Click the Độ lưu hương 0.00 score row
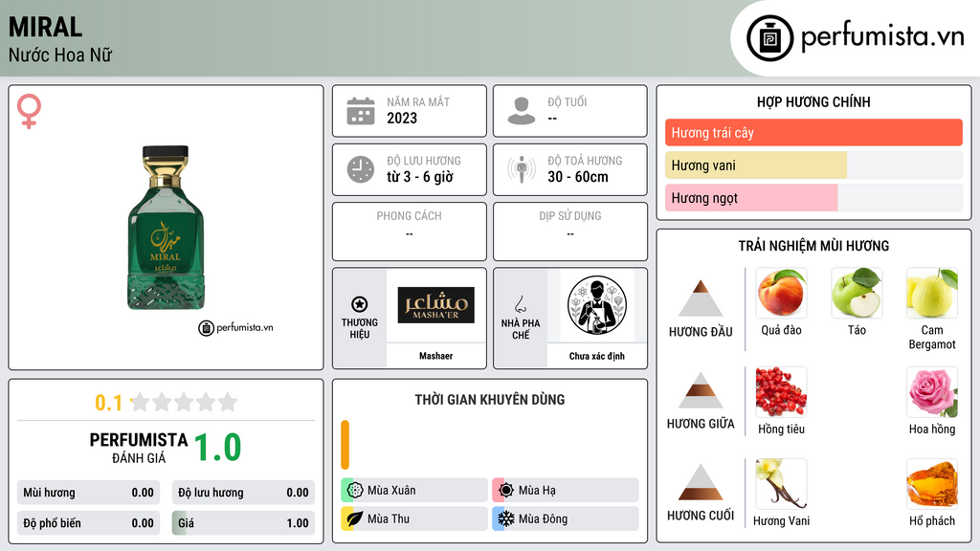980x551 pixels. click(x=243, y=493)
